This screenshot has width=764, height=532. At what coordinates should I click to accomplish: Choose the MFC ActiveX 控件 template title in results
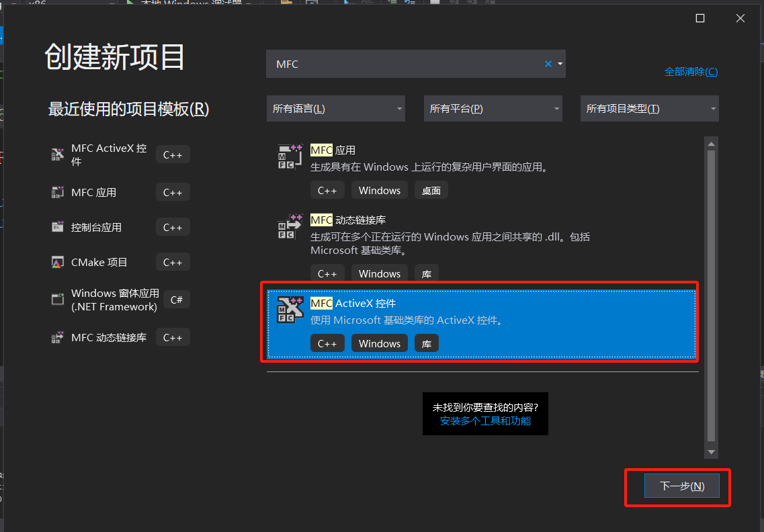(353, 303)
